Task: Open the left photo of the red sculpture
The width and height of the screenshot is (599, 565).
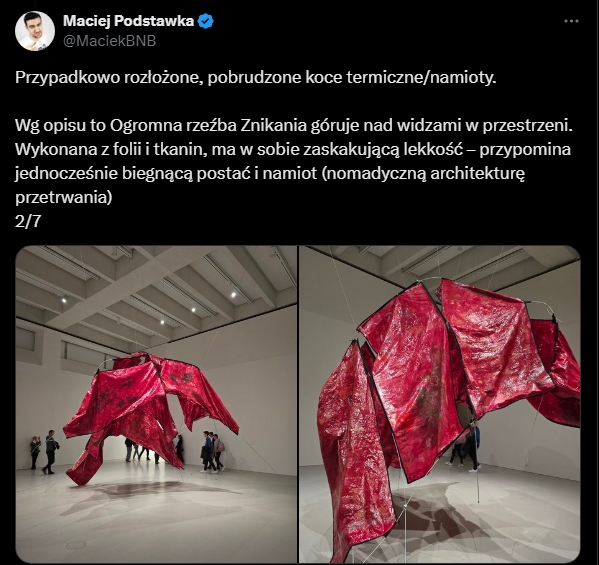Action: (156, 404)
